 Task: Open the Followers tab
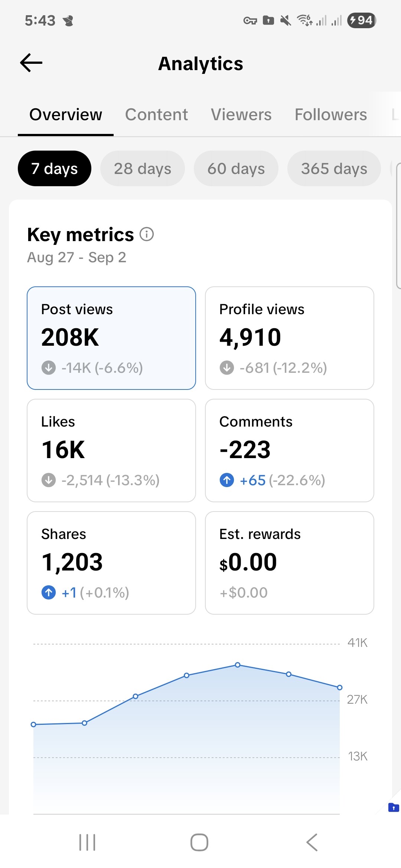[331, 115]
